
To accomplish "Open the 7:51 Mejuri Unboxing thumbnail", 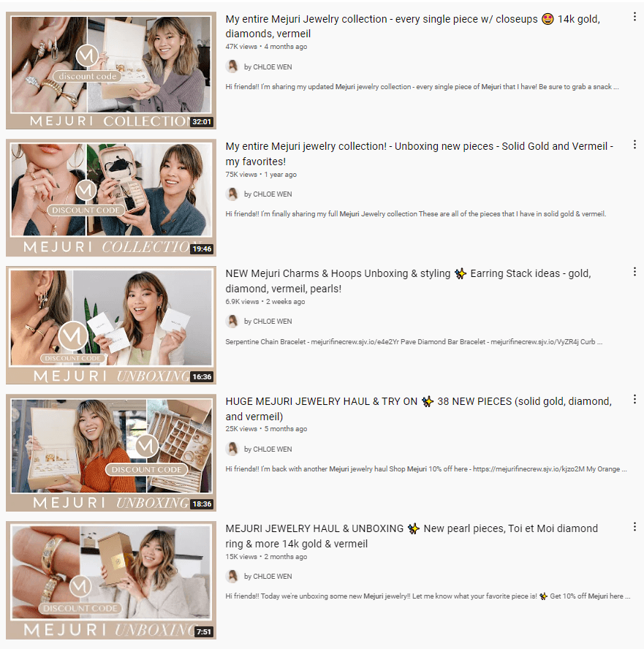I will (x=111, y=580).
